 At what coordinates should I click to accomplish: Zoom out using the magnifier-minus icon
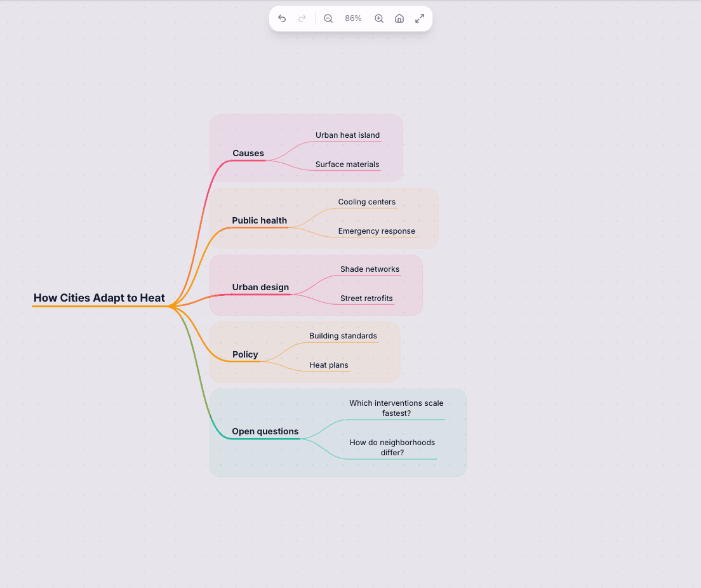click(x=328, y=18)
